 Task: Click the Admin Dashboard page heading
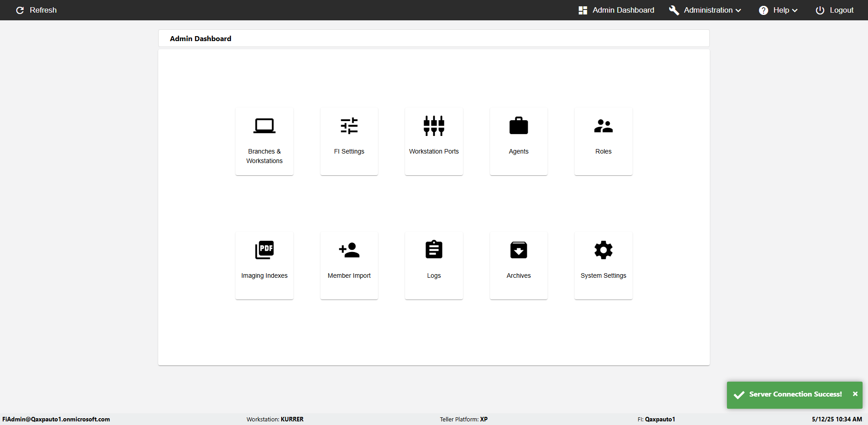[200, 38]
